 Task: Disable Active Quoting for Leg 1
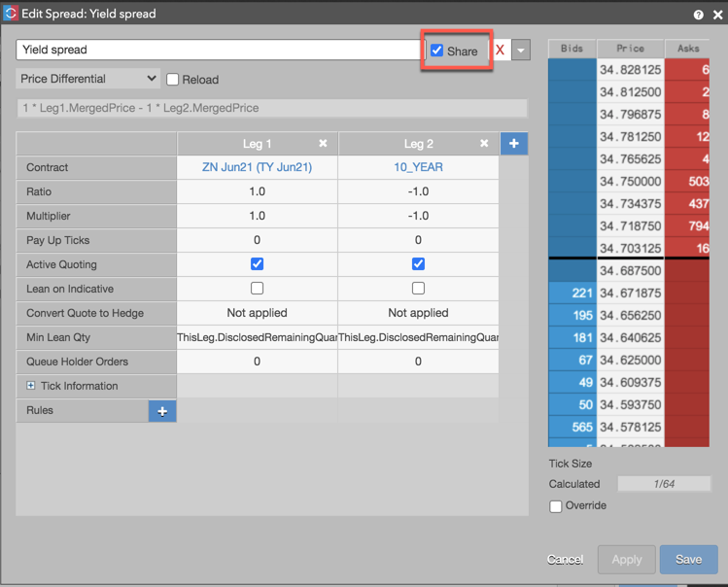pyautogui.click(x=257, y=264)
